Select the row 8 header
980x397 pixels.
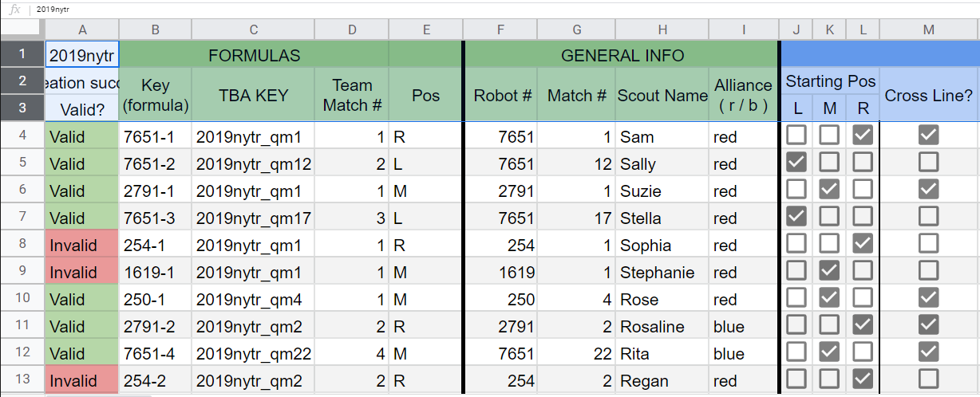coord(22,245)
